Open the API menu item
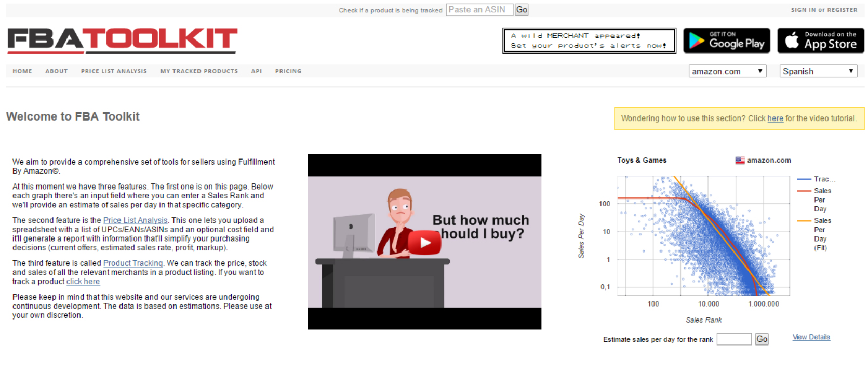Viewport: 868px width, 385px height. point(257,71)
